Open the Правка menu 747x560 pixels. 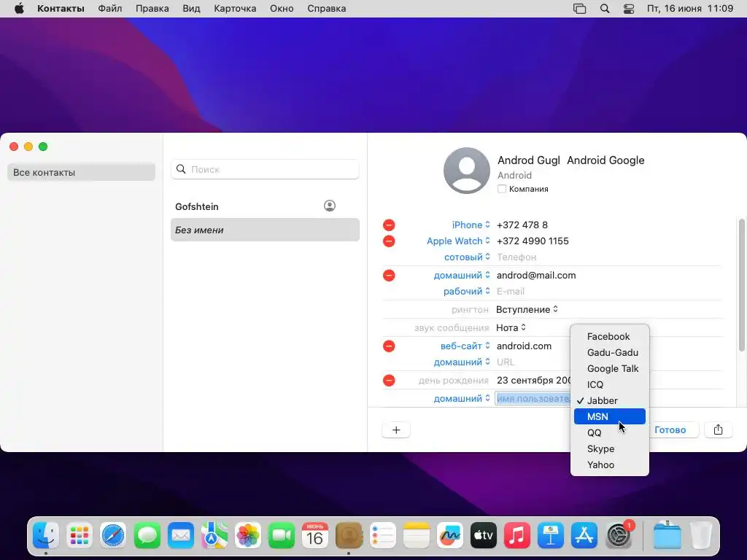point(152,9)
